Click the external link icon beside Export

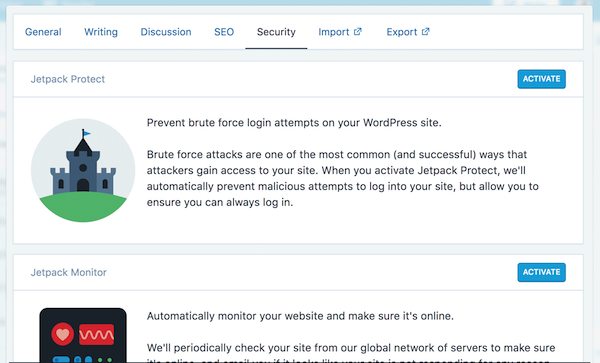(426, 31)
